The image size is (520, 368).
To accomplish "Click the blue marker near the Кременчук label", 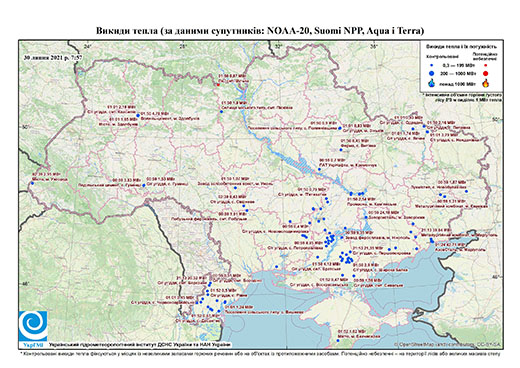I will 319,169.
